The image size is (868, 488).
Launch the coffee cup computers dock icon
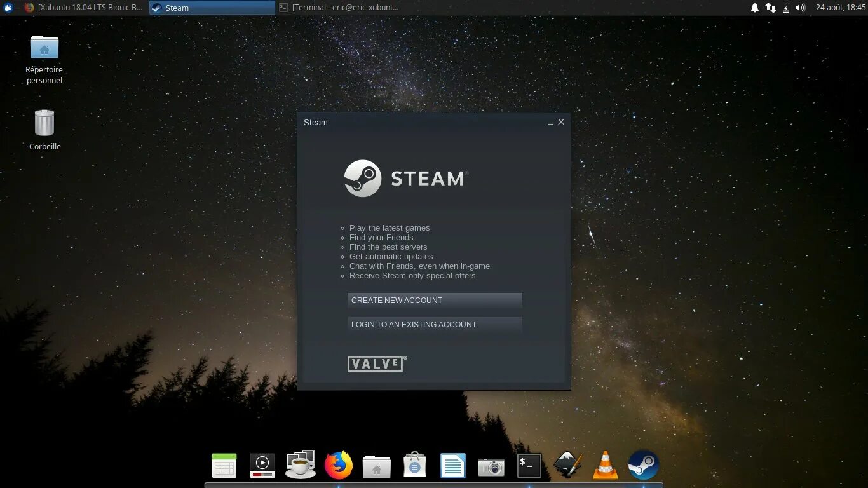point(301,464)
